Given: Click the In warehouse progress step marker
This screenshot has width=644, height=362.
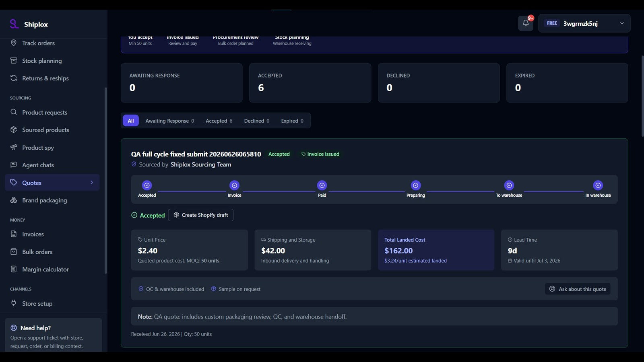Looking at the screenshot, I should [598, 185].
